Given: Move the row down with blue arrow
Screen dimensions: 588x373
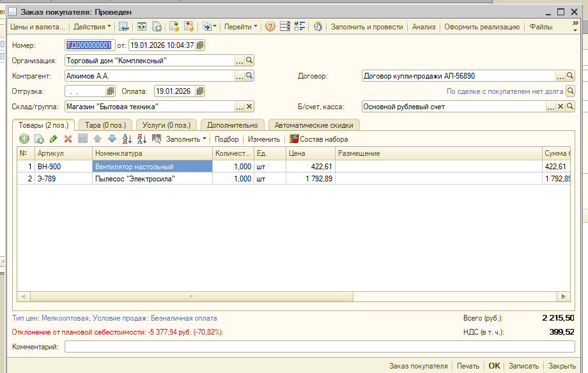Looking at the screenshot, I should (x=112, y=139).
